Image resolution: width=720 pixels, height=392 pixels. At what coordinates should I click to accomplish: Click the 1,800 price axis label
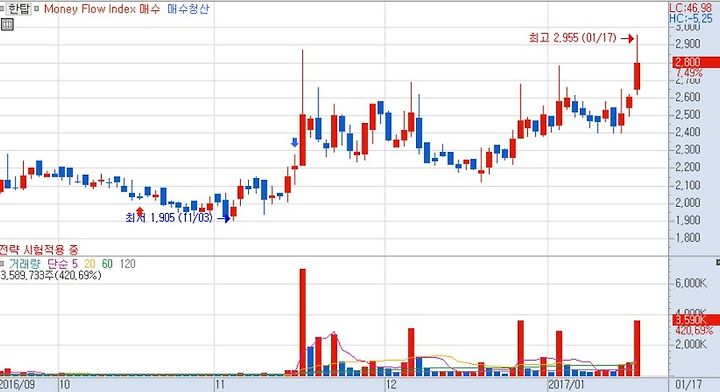point(687,238)
